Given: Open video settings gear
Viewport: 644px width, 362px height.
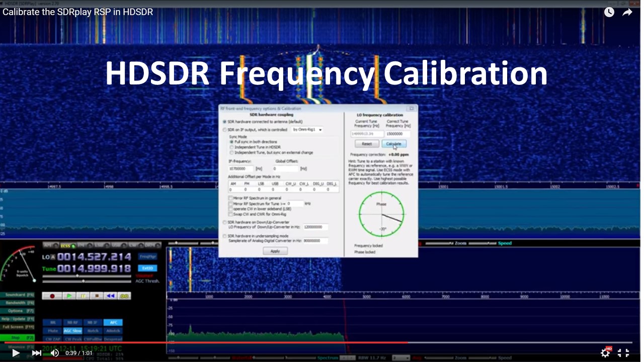Looking at the screenshot, I should (605, 353).
